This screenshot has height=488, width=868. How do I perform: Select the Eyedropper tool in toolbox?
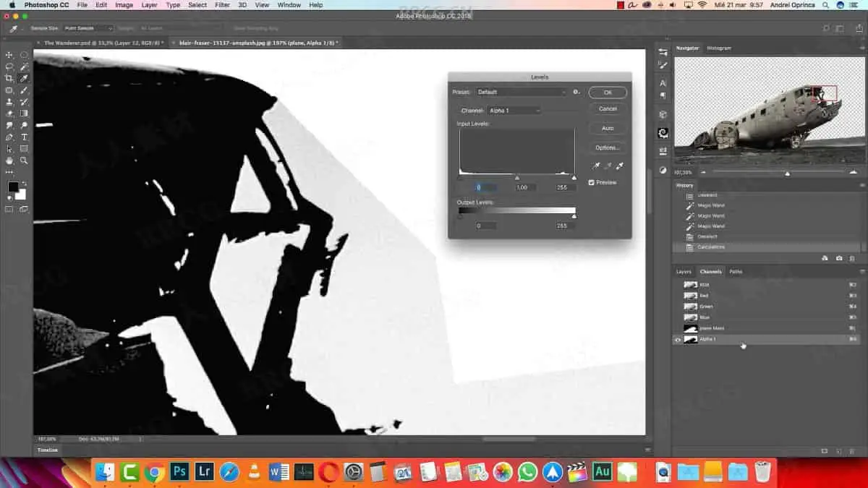[x=25, y=78]
